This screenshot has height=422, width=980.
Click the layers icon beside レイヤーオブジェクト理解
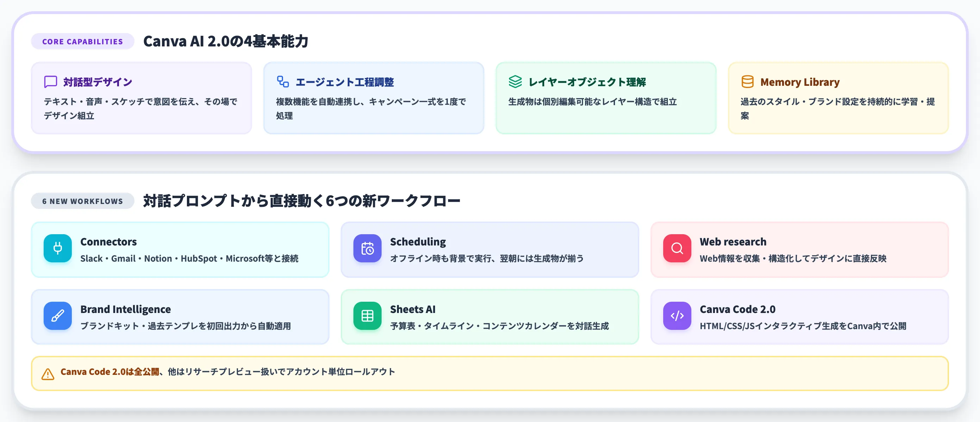point(515,82)
